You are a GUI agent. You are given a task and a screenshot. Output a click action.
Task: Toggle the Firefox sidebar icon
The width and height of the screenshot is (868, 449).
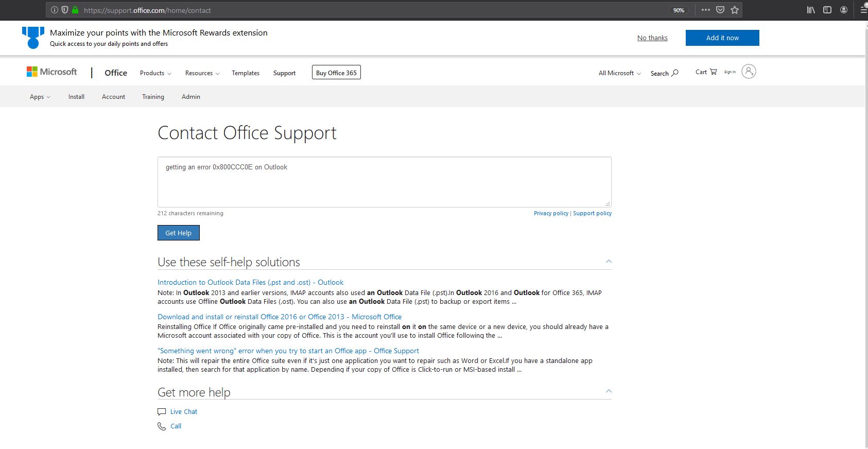tap(827, 10)
